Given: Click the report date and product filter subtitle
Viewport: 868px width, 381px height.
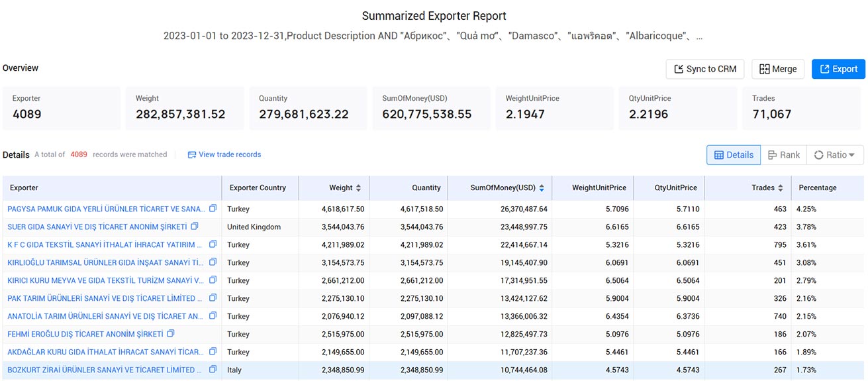Looking at the screenshot, I should coord(433,36).
